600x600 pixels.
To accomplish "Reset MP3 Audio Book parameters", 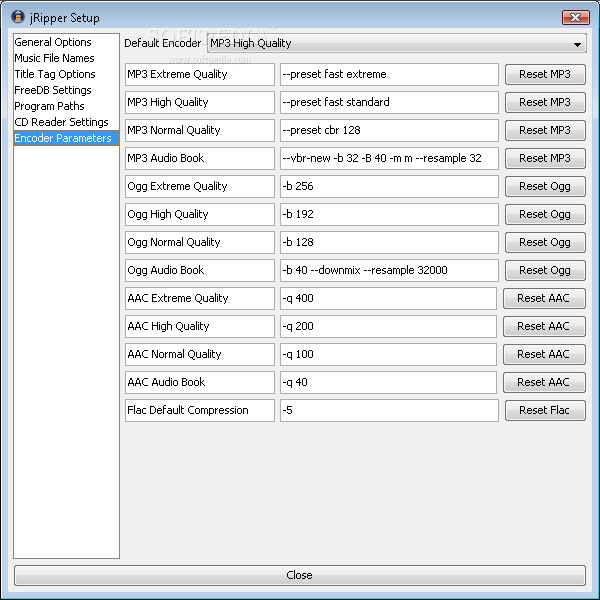I will (x=545, y=158).
